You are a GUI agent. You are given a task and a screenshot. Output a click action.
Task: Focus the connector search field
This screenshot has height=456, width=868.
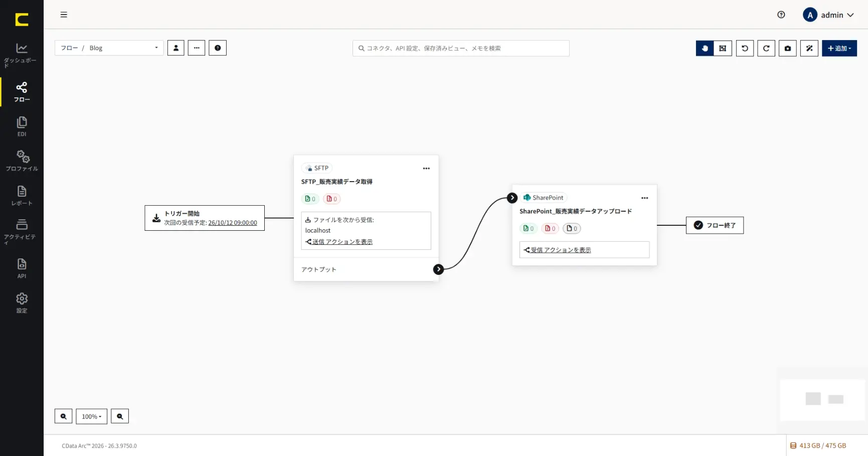[461, 48]
